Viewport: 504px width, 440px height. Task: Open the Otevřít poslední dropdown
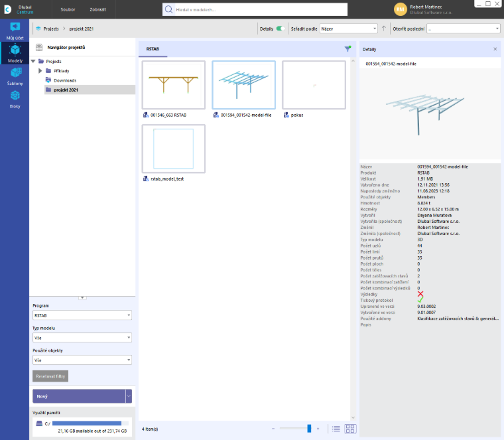pos(463,29)
